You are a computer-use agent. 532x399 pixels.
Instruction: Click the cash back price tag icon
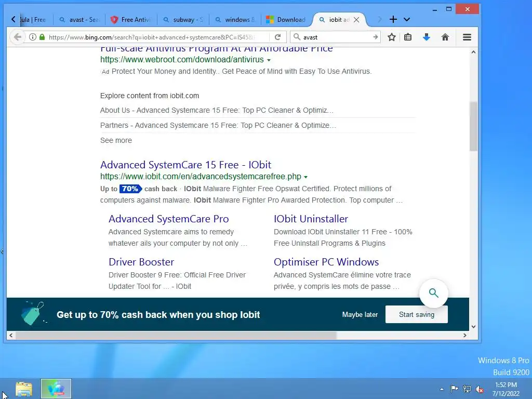coord(33,313)
